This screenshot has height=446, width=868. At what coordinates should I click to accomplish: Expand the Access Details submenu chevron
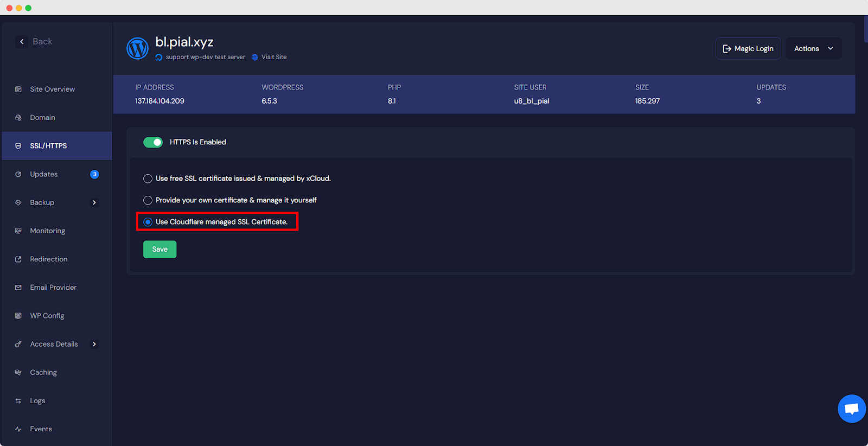coord(94,344)
